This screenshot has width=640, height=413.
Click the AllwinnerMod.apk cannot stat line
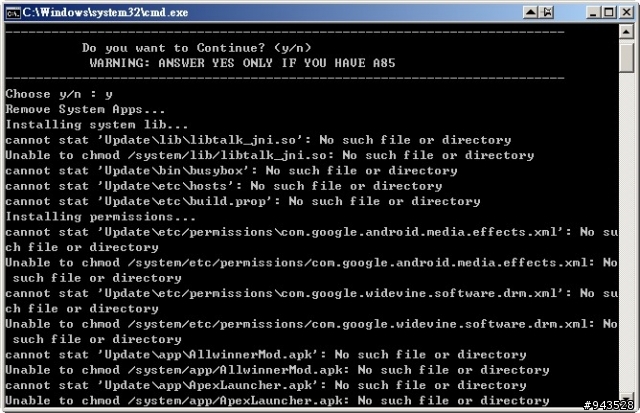pos(266,355)
